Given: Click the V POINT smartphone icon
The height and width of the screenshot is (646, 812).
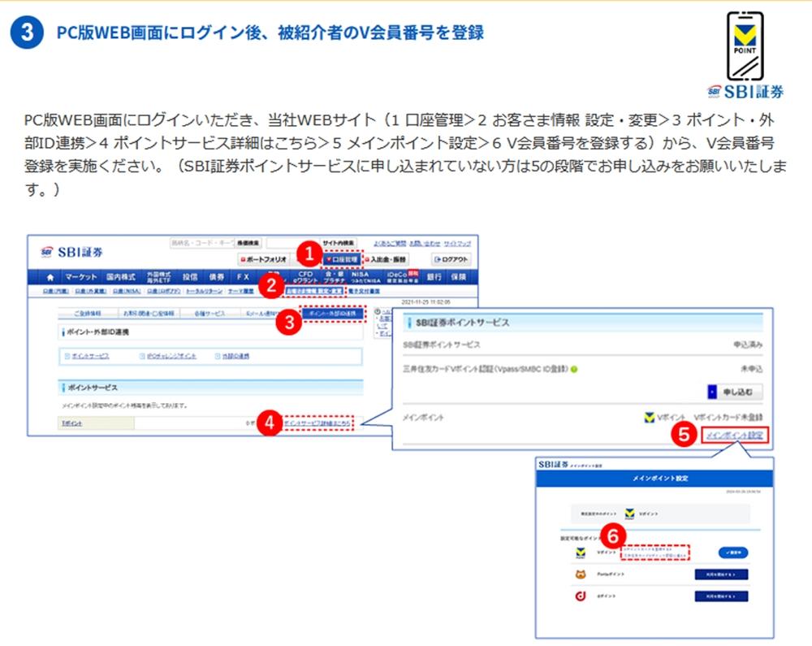Looking at the screenshot, I should pos(745,46).
